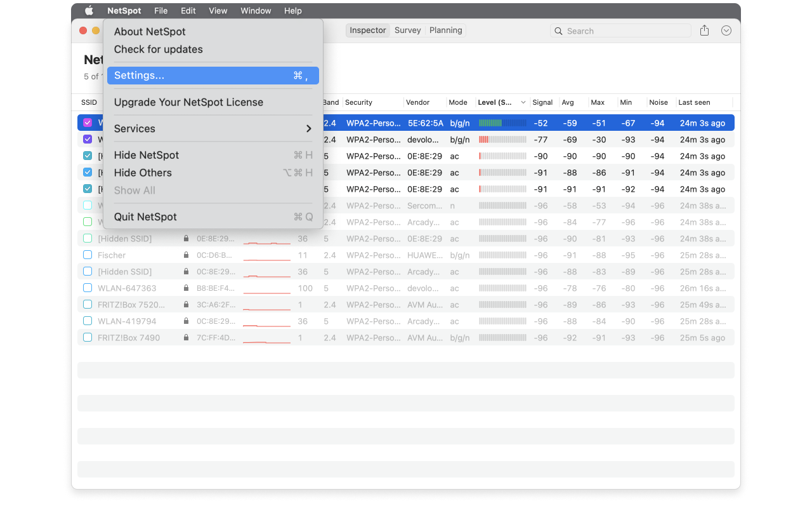Check the FRITZ!Box 7490 checkbox
This screenshot has height=508, width=812.
pyautogui.click(x=88, y=337)
